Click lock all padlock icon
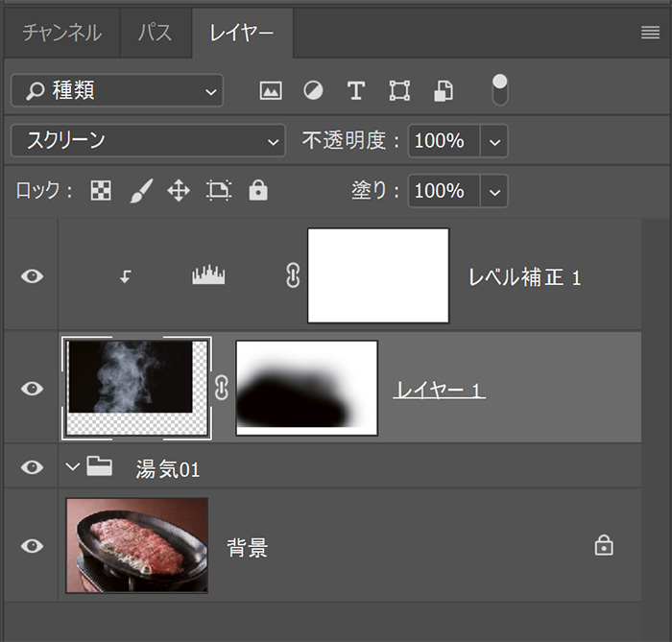The width and height of the screenshot is (672, 642). (x=258, y=191)
